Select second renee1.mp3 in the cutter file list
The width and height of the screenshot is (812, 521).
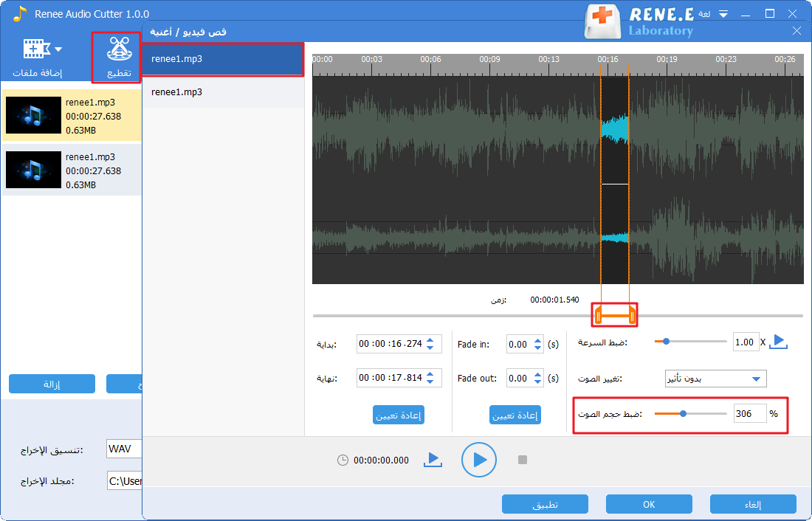[x=223, y=92]
